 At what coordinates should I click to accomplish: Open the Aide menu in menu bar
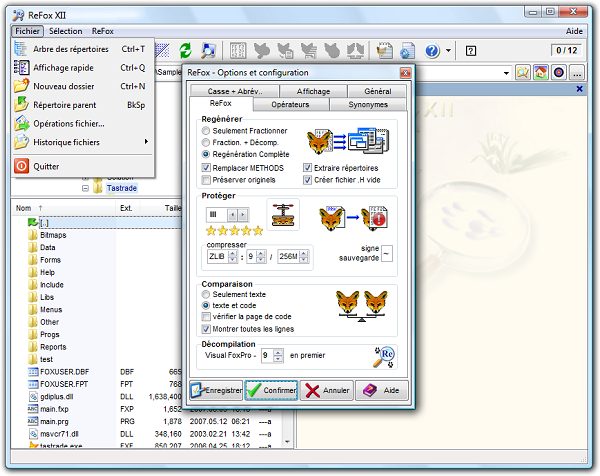point(574,31)
